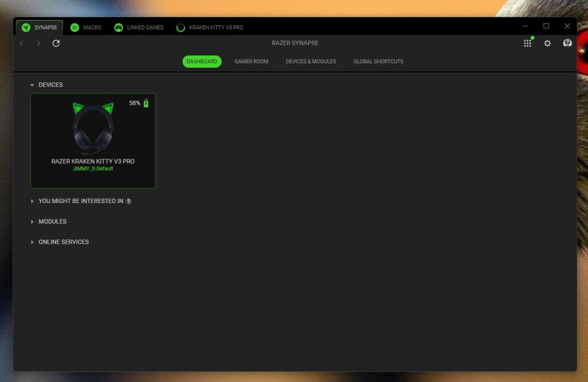Click the feedback help icon at top right
588x382 pixels.
pyautogui.click(x=567, y=43)
